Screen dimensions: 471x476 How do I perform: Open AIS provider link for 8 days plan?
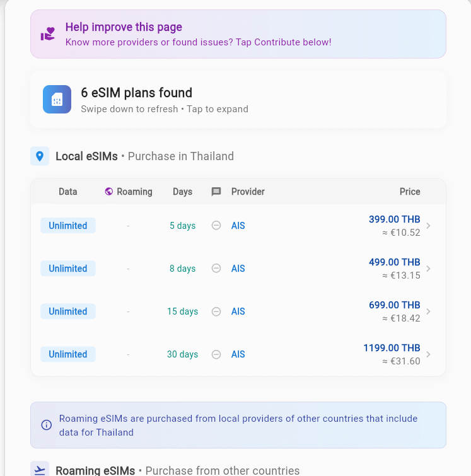point(238,269)
